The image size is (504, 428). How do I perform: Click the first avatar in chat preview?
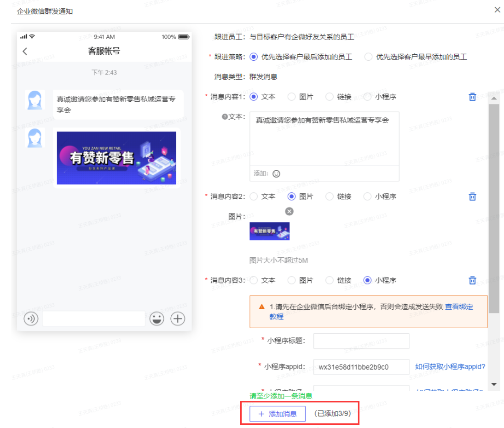pyautogui.click(x=35, y=100)
